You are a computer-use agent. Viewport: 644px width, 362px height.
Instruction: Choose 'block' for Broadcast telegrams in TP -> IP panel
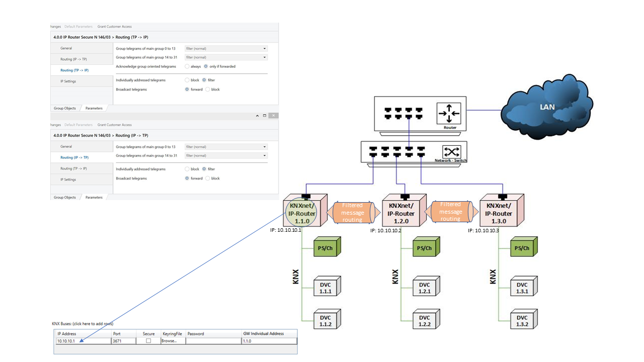(x=208, y=89)
